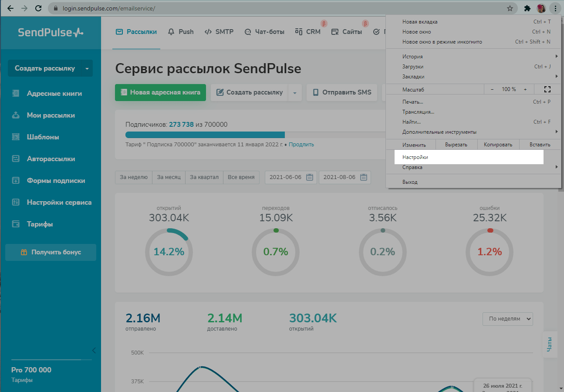The width and height of the screenshot is (564, 392).
Task: Click the Авторассылки sidebar icon
Action: [x=16, y=159]
